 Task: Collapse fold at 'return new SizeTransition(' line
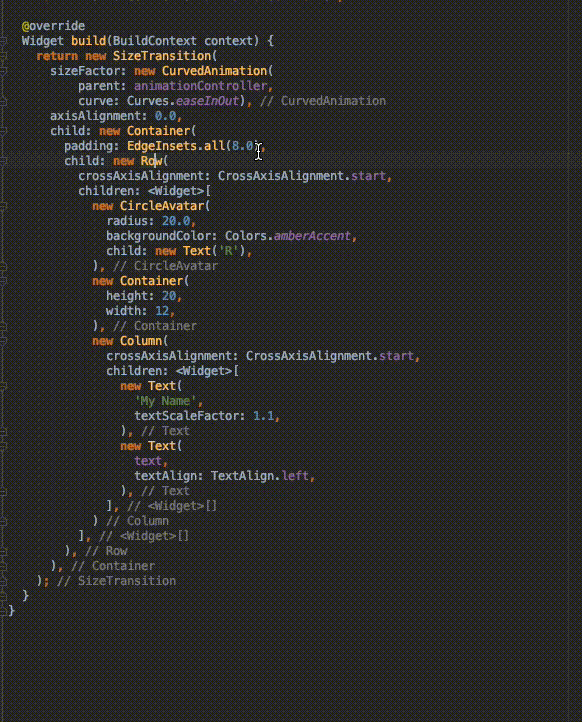click(x=3, y=56)
